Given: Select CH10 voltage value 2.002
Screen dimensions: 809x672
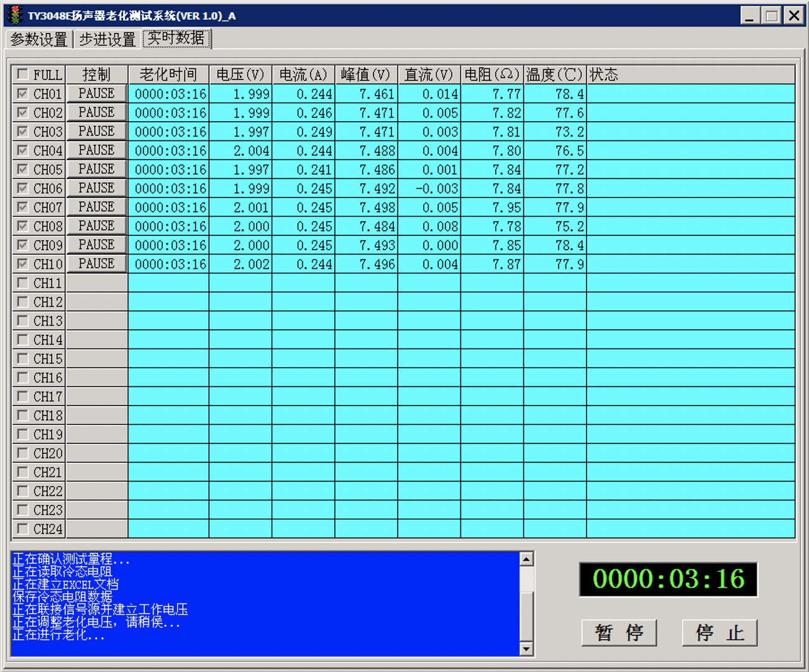Looking at the screenshot, I should pyautogui.click(x=240, y=264).
